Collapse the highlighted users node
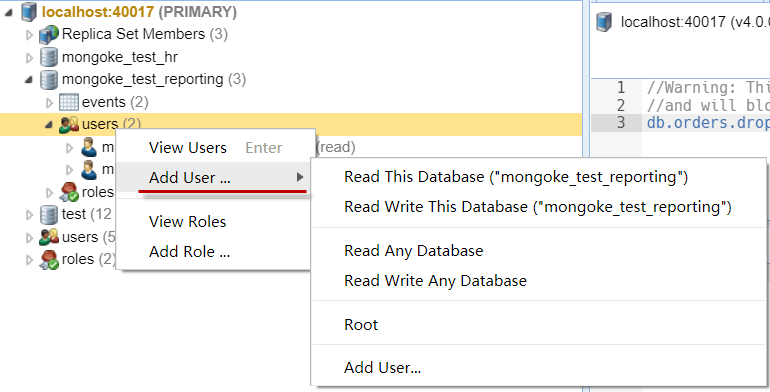Viewport: 770px width, 392px height. (49, 125)
